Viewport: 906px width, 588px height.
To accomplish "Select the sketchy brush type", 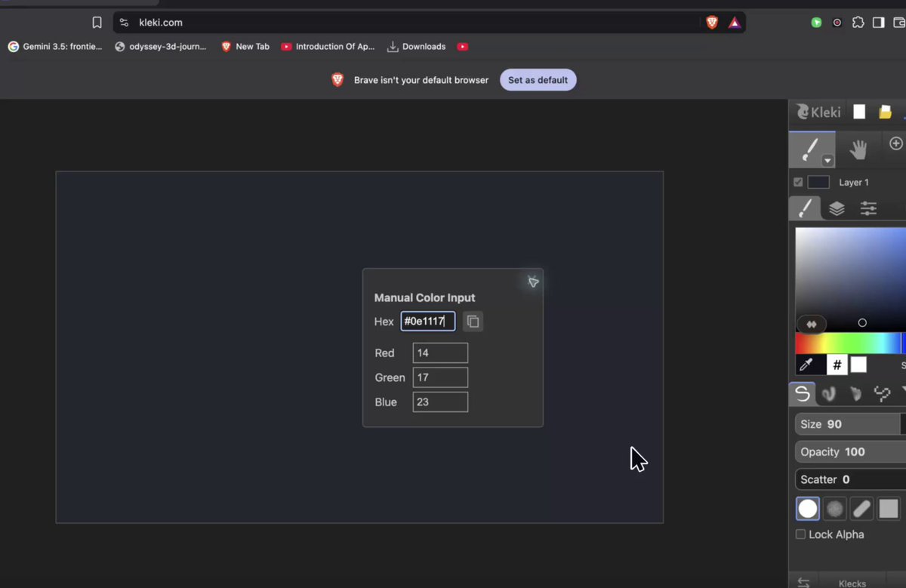I will [855, 393].
